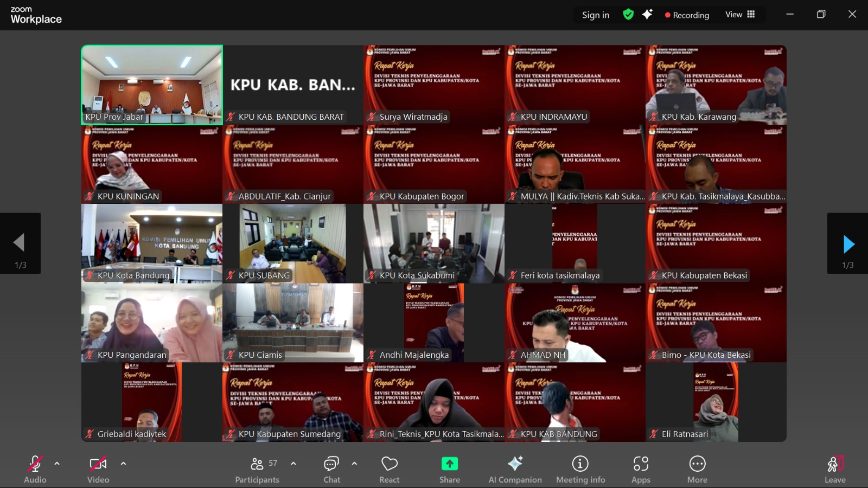
Task: Click the green encryption shield icon
Action: [x=628, y=15]
